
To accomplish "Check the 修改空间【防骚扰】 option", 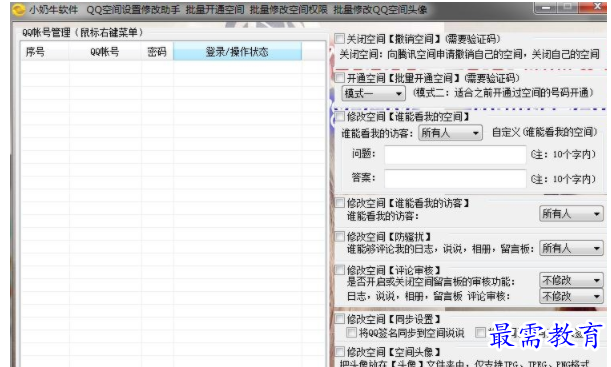I will (340, 236).
